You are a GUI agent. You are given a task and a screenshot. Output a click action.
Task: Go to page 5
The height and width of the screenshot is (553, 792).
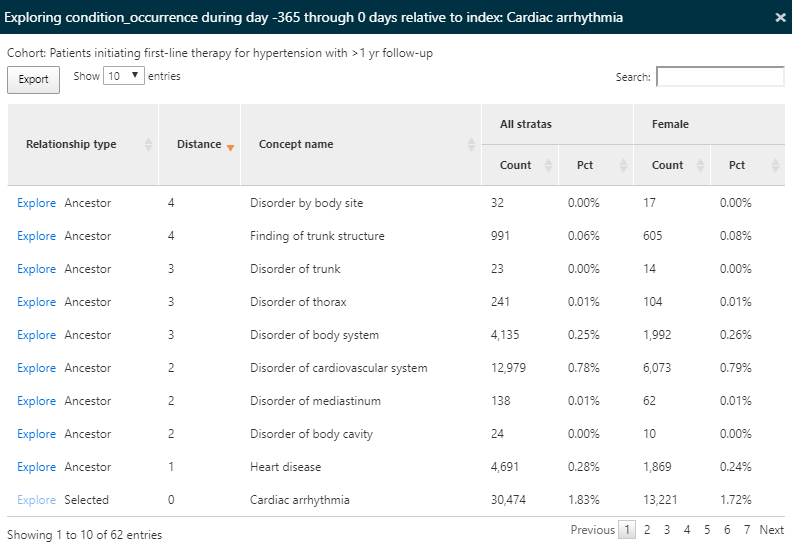tap(707, 530)
